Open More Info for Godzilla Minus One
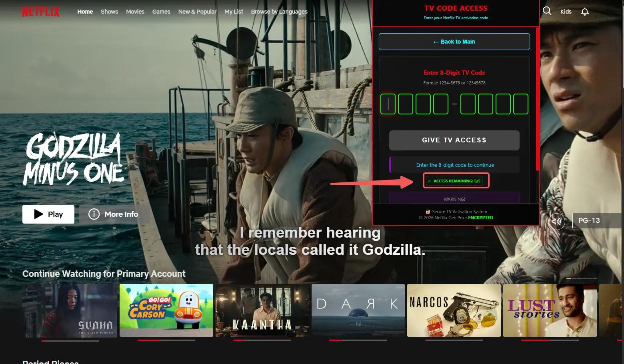Viewport: 624px width, 364px height. click(114, 214)
